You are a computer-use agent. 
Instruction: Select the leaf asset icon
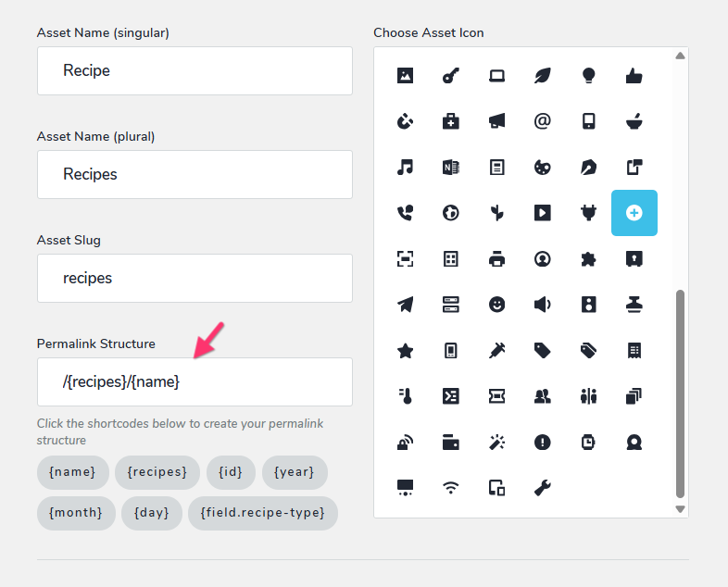point(542,75)
